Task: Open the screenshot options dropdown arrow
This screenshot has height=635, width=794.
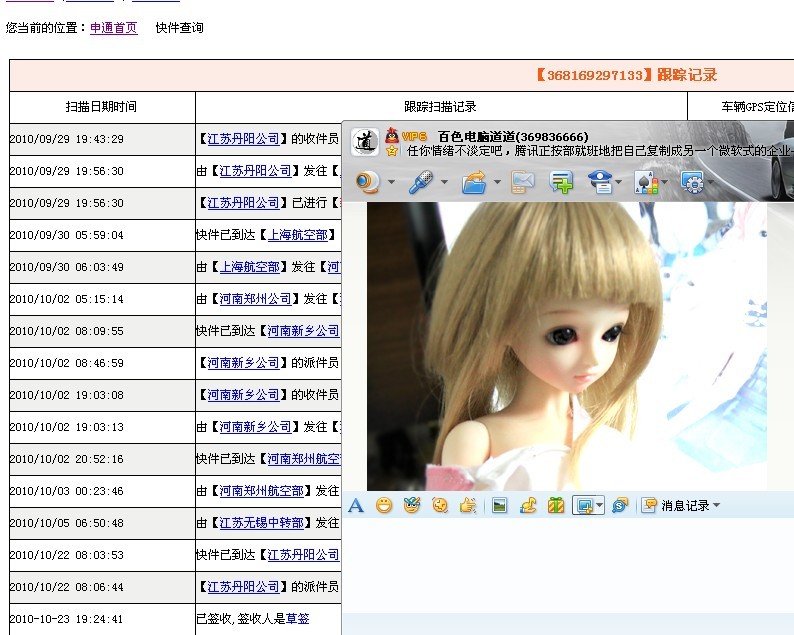Action: click(600, 507)
